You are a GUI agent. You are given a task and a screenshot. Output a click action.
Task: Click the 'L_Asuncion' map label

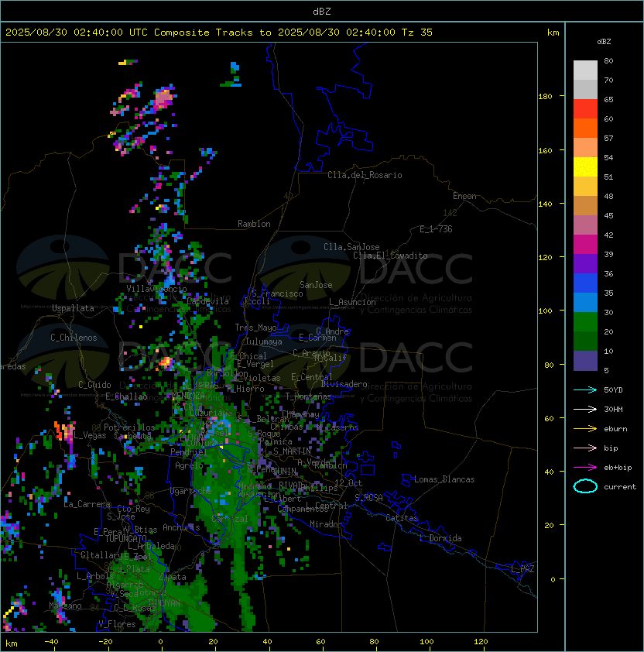(352, 302)
